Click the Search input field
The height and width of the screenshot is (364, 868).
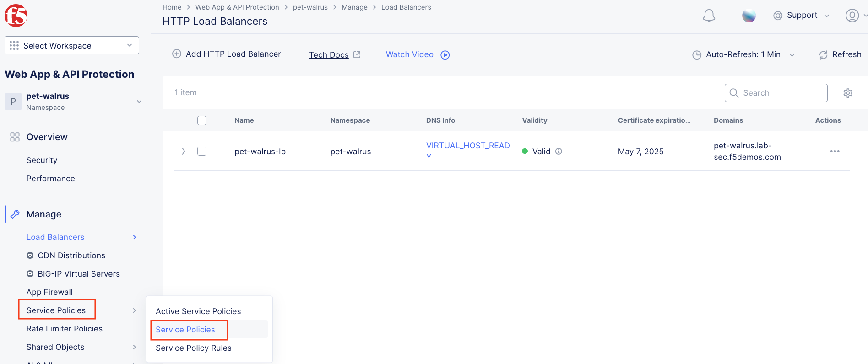[776, 93]
